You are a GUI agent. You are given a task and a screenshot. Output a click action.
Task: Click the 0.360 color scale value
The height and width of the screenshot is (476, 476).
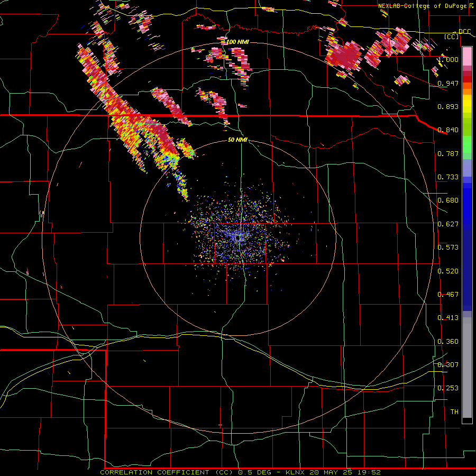click(448, 342)
